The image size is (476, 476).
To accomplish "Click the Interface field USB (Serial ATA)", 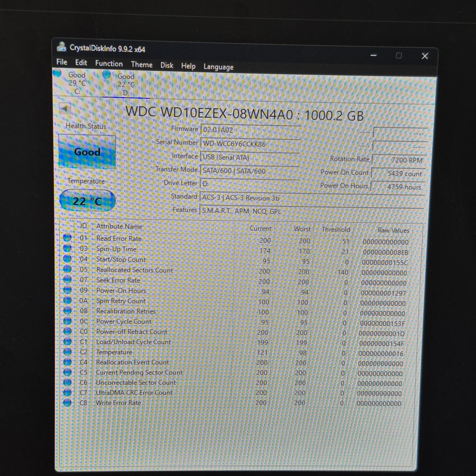I will coord(250,157).
